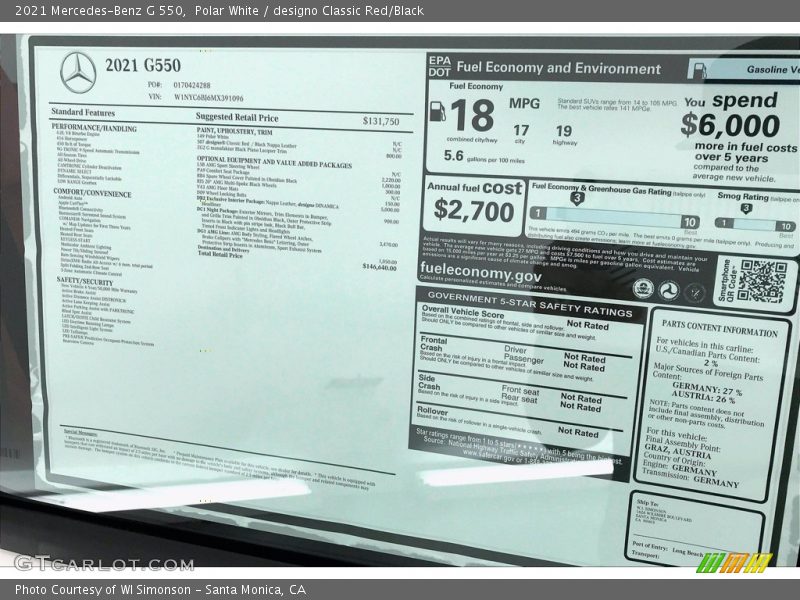
Task: Click the gas pump icon beside 18 MPG
Action: (x=437, y=112)
